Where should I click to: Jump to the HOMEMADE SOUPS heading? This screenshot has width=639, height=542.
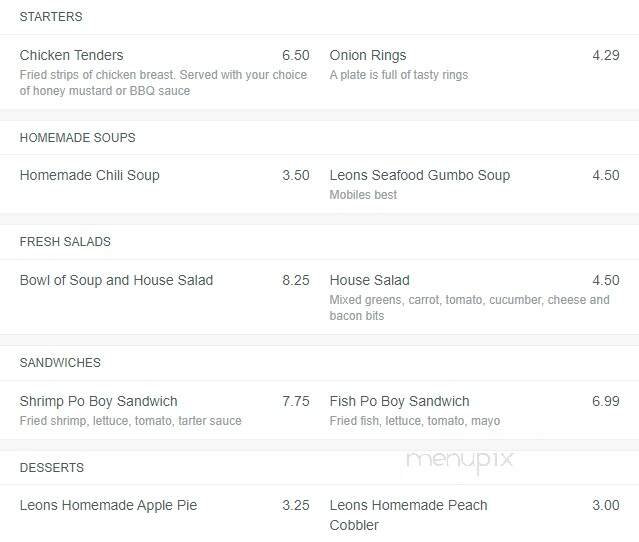pos(78,137)
